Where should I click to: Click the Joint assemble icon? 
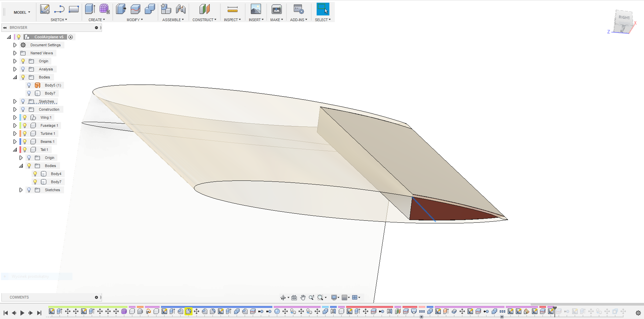[x=181, y=9]
